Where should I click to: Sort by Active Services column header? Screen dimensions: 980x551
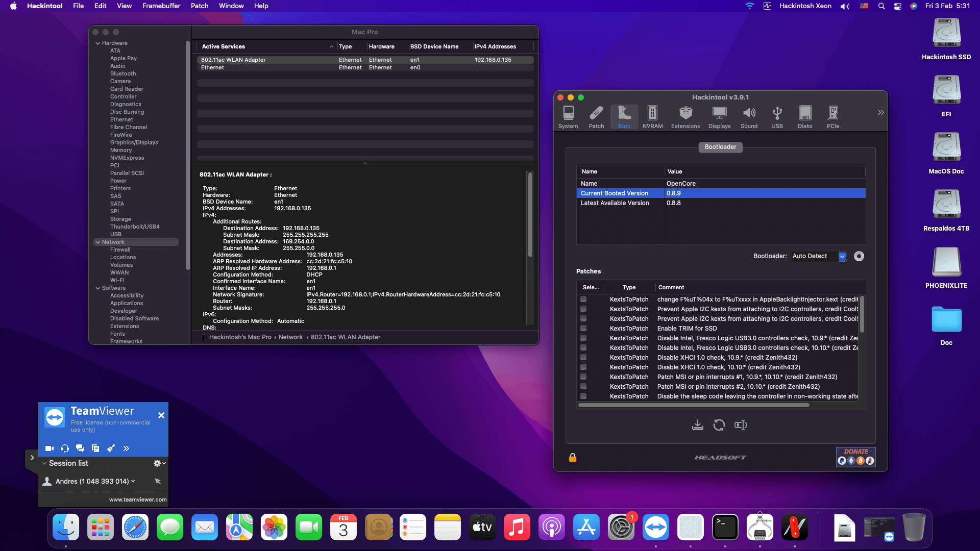[267, 46]
